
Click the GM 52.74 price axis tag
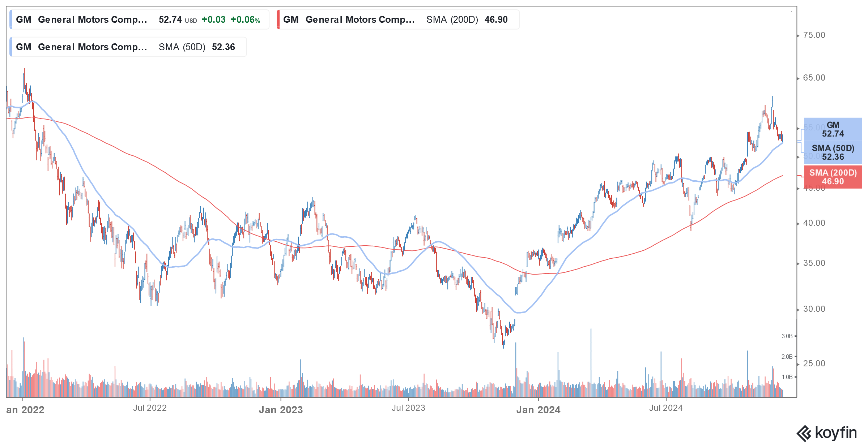(x=833, y=129)
